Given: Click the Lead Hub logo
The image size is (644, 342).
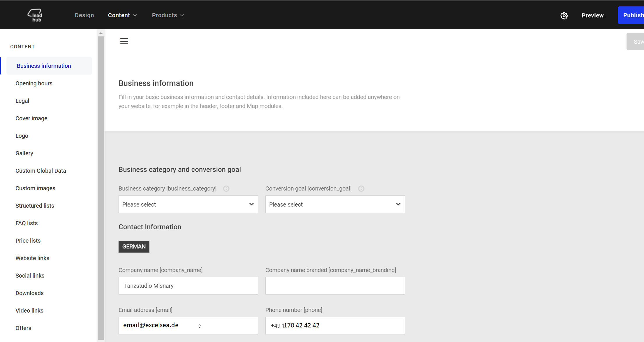Looking at the screenshot, I should (x=35, y=15).
